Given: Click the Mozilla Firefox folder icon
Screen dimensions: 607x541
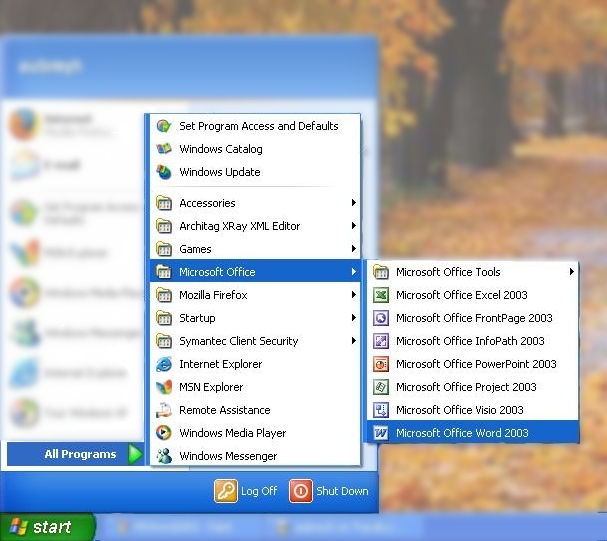Looking at the screenshot, I should tap(164, 295).
